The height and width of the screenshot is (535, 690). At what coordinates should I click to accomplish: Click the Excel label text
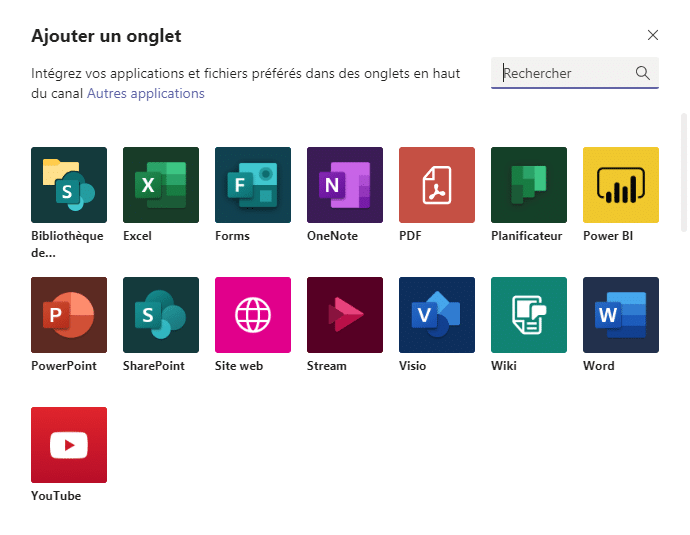pos(137,236)
